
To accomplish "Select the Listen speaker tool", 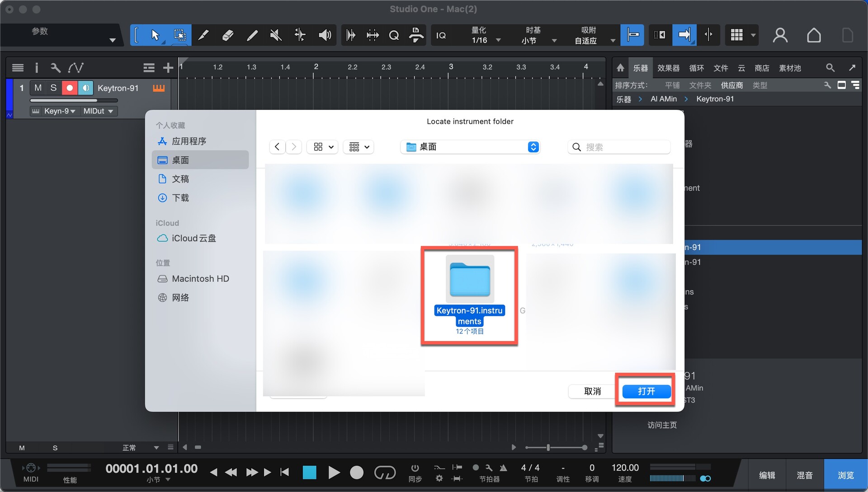I will pos(325,35).
